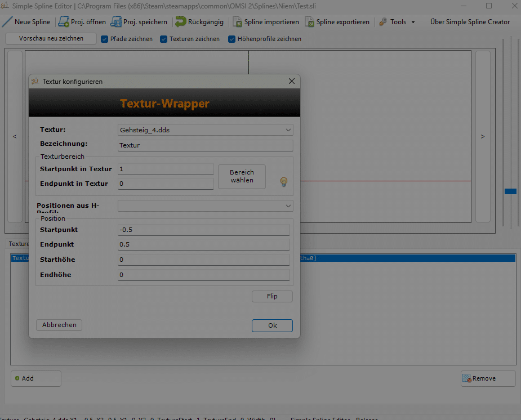Open project with Proj. öffnen icon
The image size is (521, 420).
point(64,22)
